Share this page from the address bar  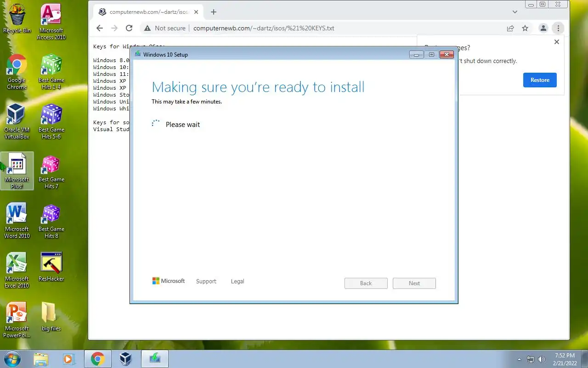click(x=510, y=28)
